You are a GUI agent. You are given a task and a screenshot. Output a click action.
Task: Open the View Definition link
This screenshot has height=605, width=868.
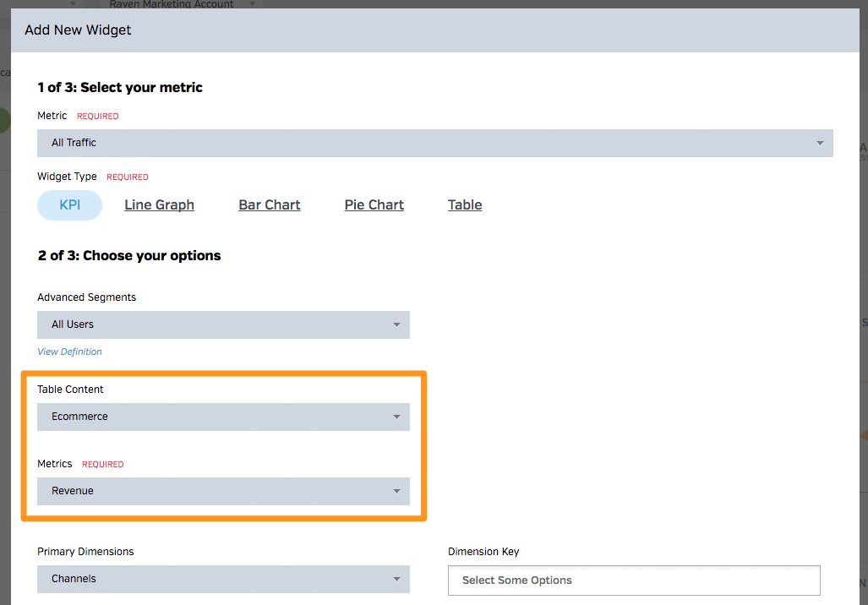(69, 352)
